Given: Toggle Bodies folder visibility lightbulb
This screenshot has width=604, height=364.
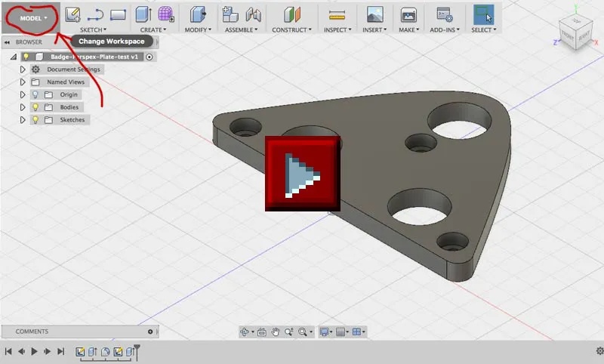Looking at the screenshot, I should 35,107.
